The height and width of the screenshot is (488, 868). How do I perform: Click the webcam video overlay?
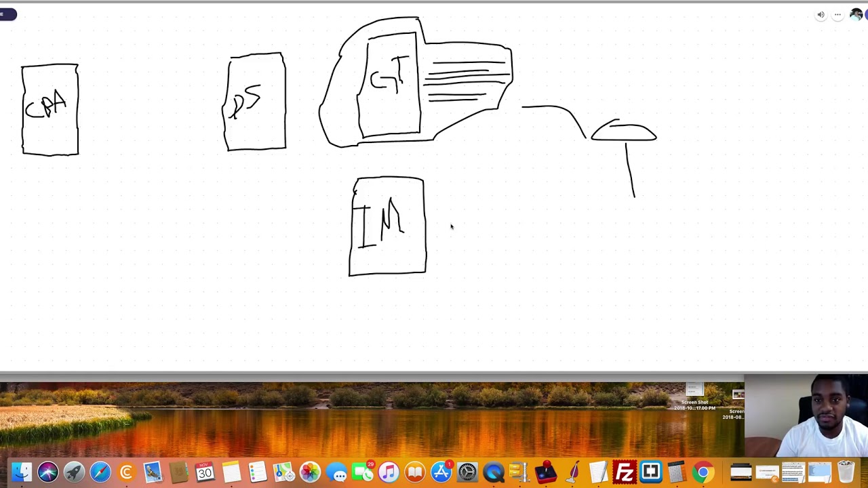(806, 416)
